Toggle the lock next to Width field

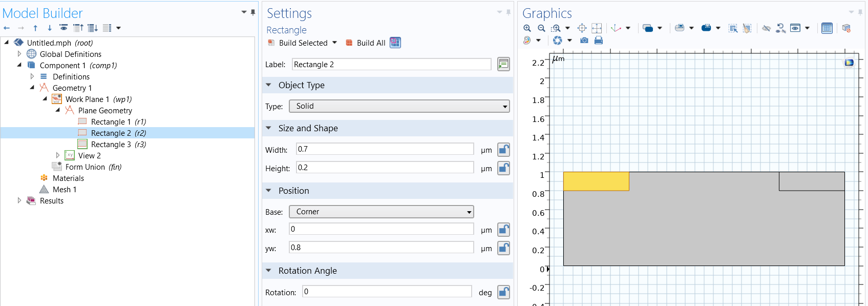[503, 150]
